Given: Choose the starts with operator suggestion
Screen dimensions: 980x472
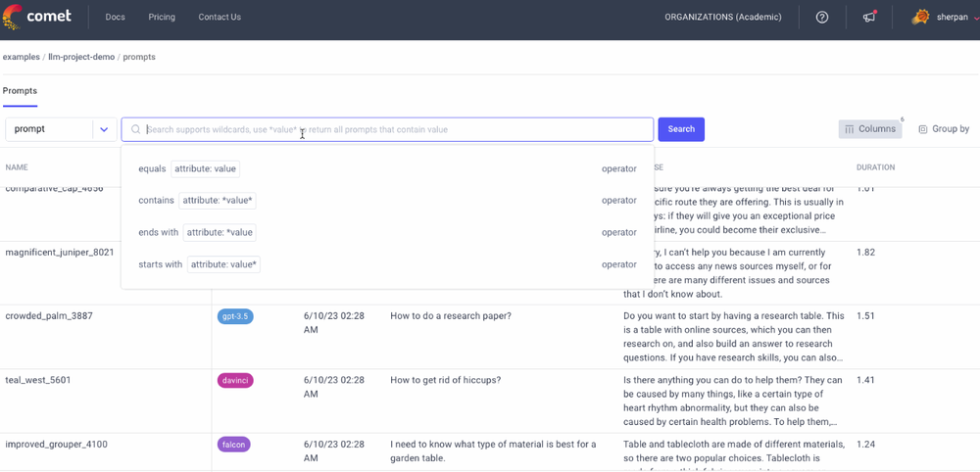Looking at the screenshot, I should click(387, 264).
